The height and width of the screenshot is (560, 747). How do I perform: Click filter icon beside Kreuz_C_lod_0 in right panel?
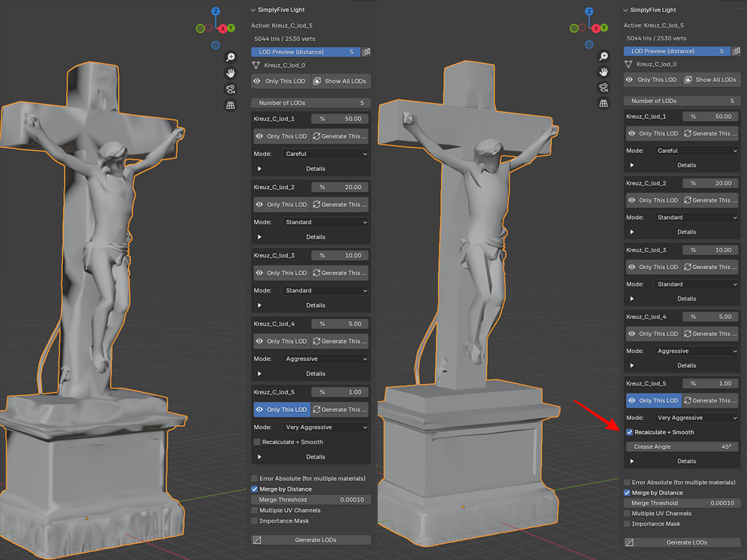coord(628,64)
